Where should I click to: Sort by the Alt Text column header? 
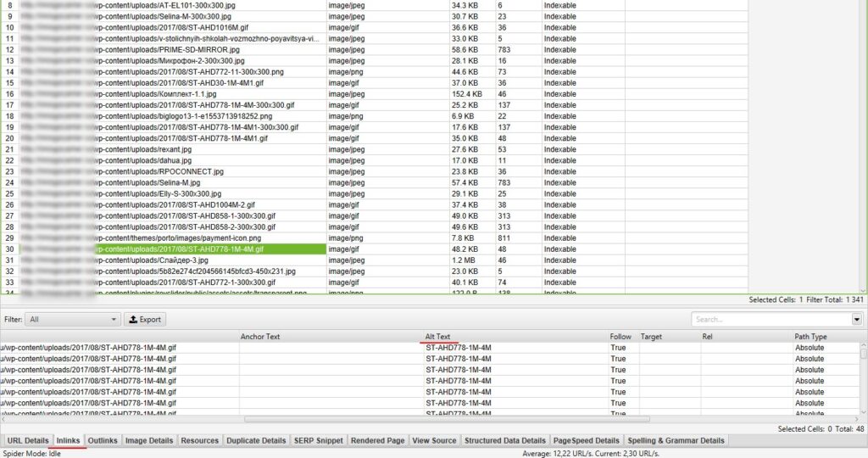tap(438, 337)
